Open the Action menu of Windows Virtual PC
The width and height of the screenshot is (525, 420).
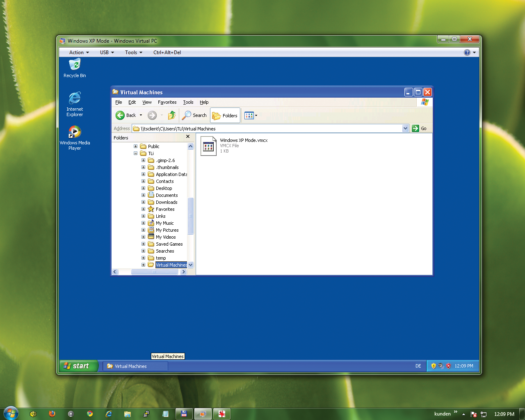(x=77, y=52)
